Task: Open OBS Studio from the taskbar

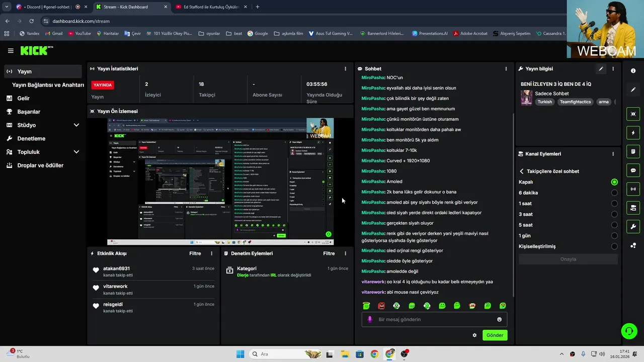Action: click(x=404, y=354)
